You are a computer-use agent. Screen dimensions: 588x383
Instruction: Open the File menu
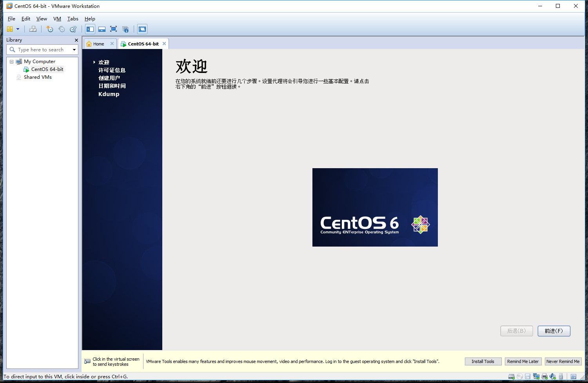(x=11, y=18)
